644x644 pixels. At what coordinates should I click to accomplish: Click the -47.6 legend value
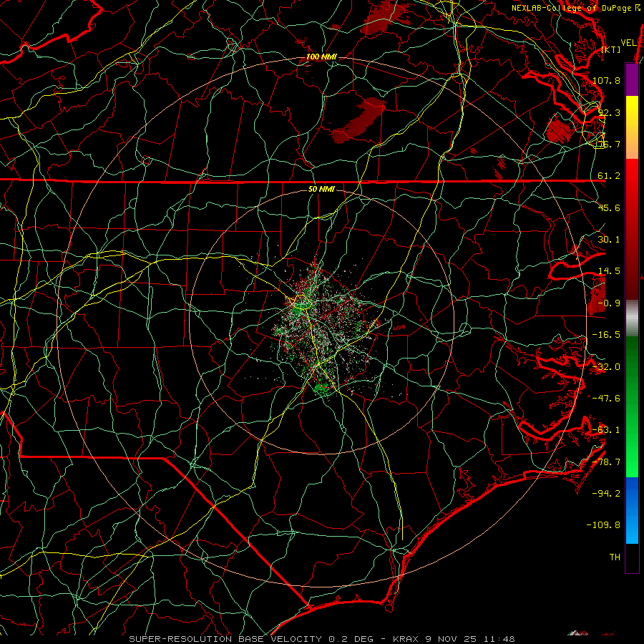pyautogui.click(x=606, y=399)
